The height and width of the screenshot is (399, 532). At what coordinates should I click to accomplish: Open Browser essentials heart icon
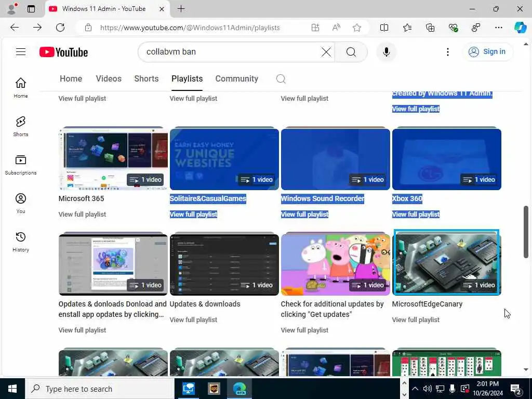[x=453, y=28]
